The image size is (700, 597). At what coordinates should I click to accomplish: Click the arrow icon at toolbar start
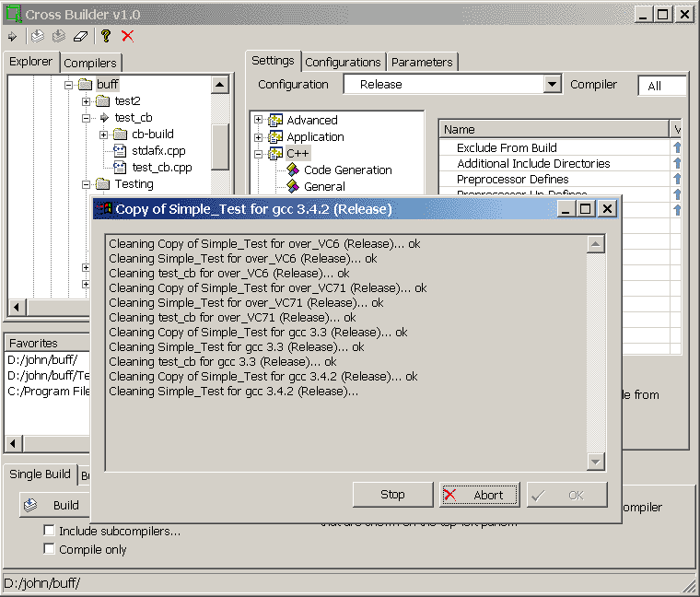[12, 36]
